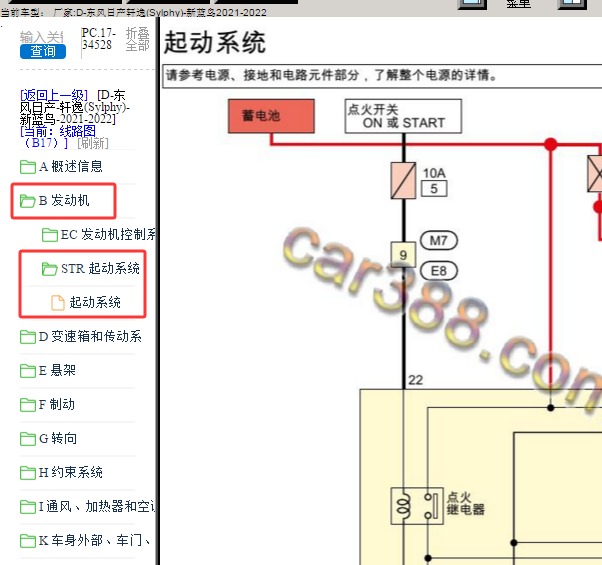Screen dimensions: 602x565
Task: Open EC 发动机控制系统 folder icon
Action: (50, 235)
